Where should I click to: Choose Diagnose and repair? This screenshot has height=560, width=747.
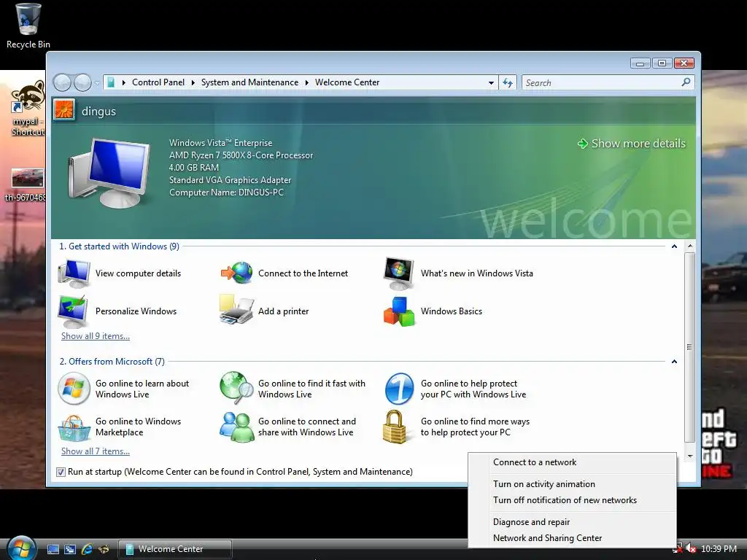[x=572, y=522]
